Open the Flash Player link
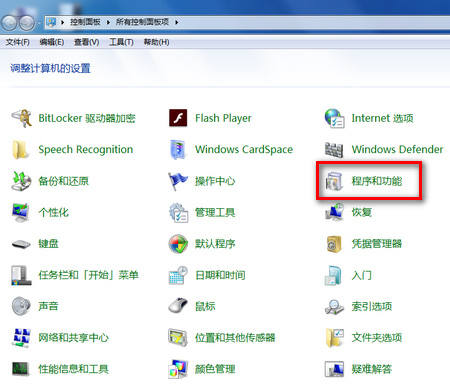The width and height of the screenshot is (450, 386). 223,118
